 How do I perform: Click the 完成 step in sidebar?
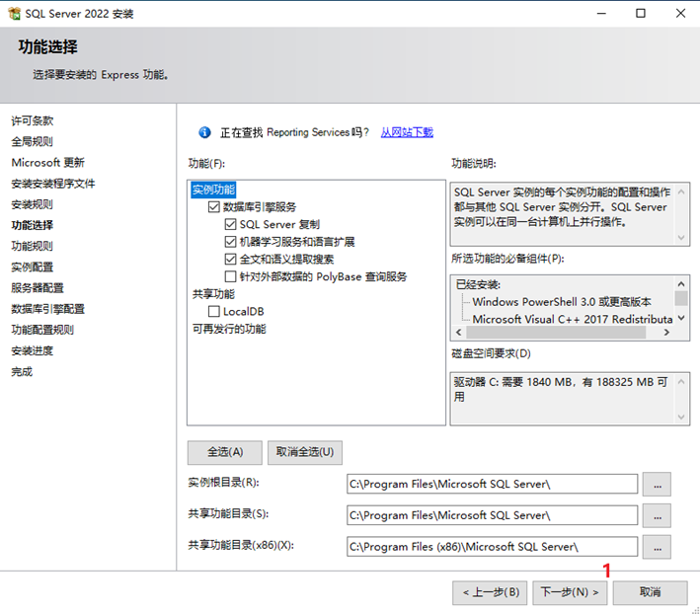(22, 372)
